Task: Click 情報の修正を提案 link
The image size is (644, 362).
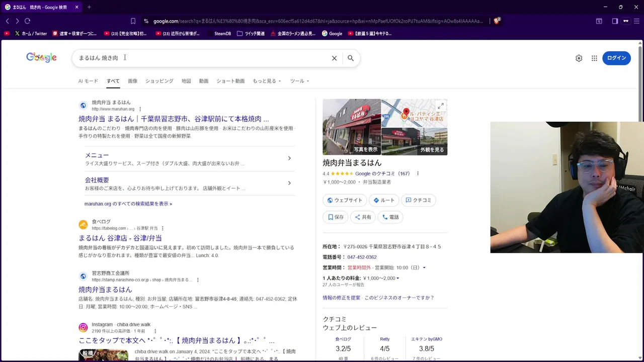Action: click(x=341, y=298)
